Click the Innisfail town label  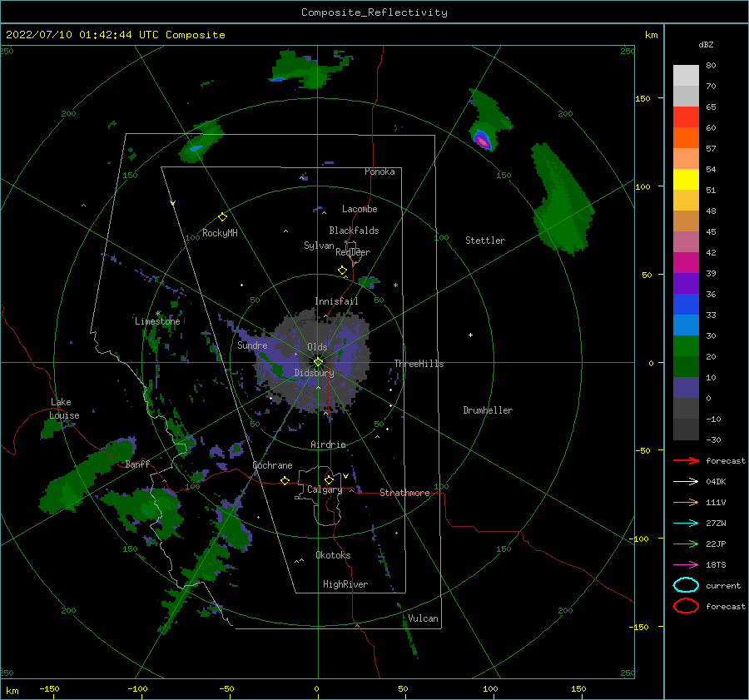[x=336, y=301]
